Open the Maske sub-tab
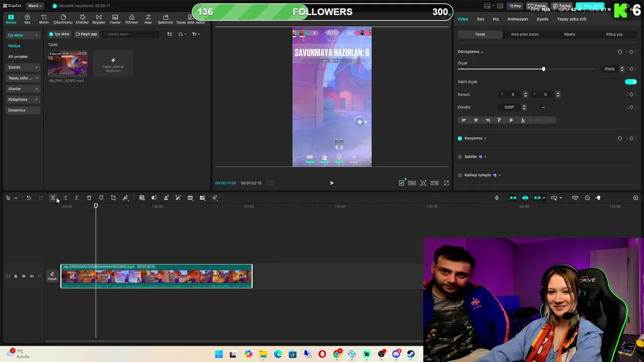This screenshot has width=644, height=362. click(570, 34)
